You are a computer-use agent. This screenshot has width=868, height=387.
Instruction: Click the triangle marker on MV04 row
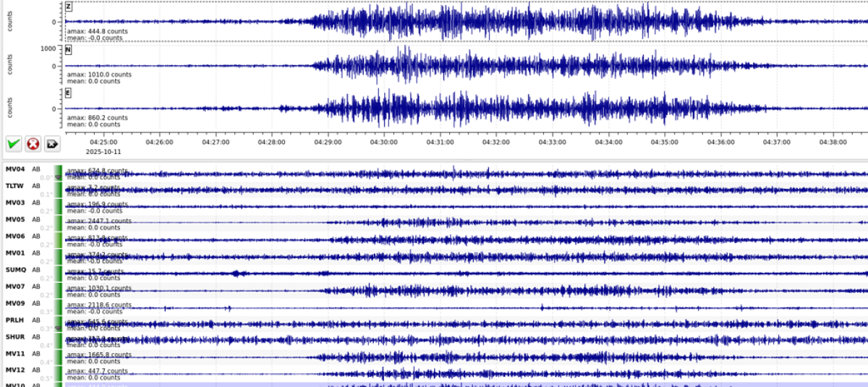click(x=59, y=177)
